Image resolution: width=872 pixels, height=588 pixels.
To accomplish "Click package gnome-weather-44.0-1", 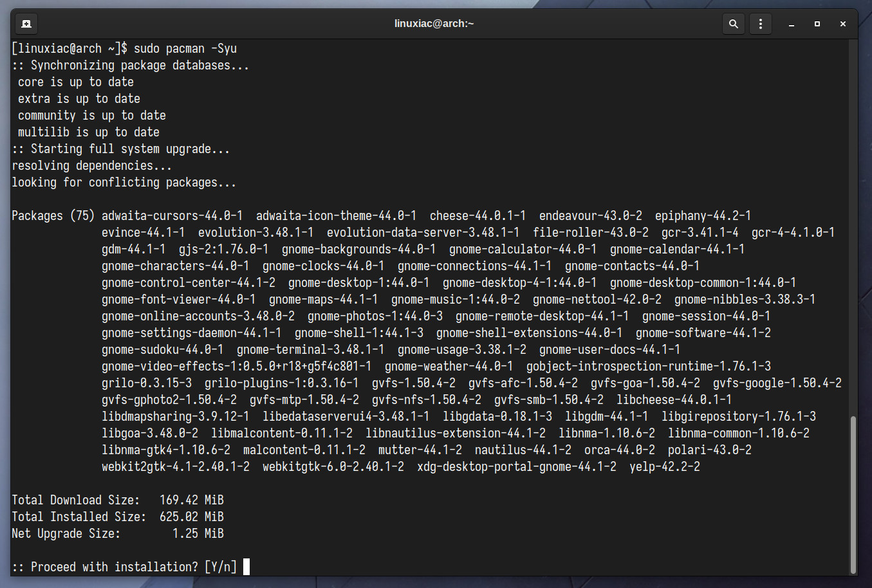I will pos(449,367).
